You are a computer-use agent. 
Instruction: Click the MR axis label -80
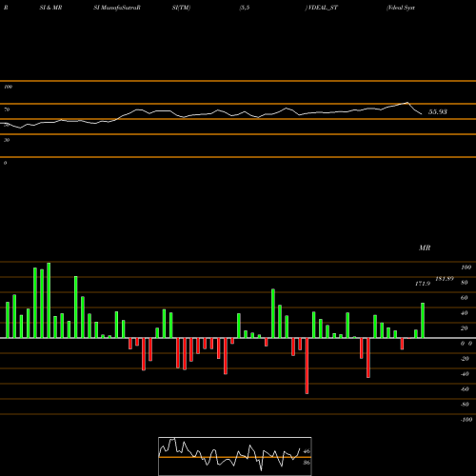465,405
